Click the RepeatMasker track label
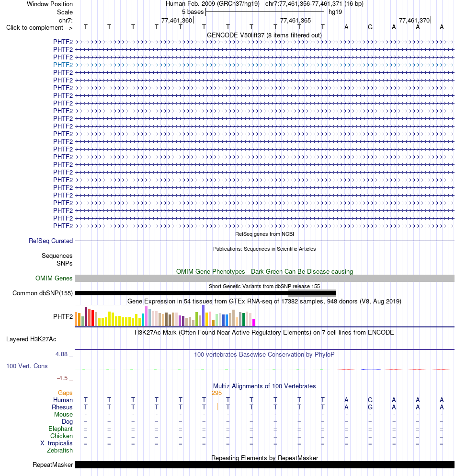Viewport: 455px width, 476px height. (x=53, y=465)
